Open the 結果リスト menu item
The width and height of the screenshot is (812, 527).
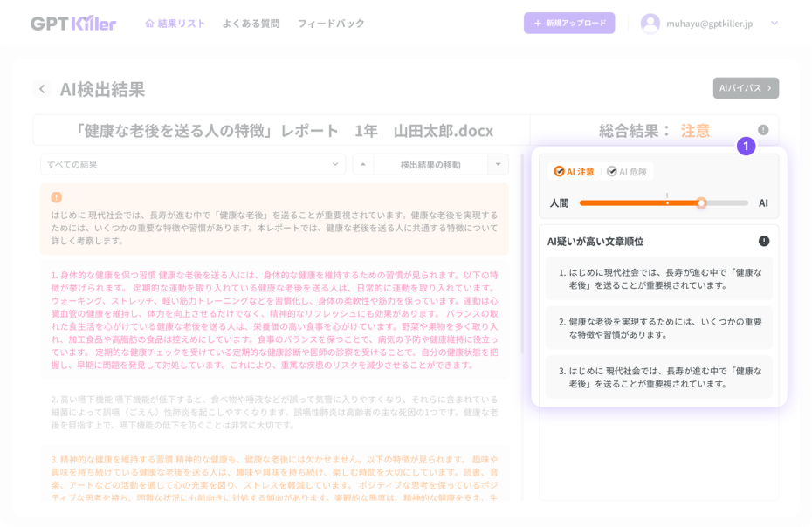coord(175,24)
